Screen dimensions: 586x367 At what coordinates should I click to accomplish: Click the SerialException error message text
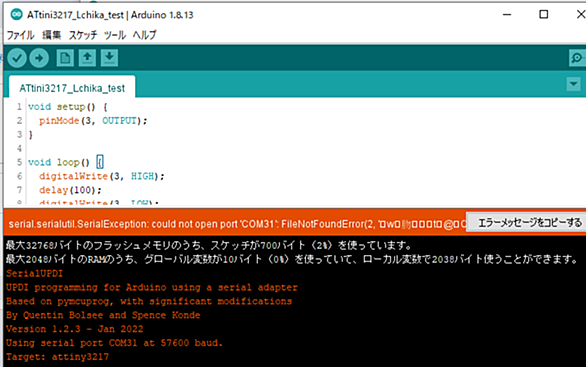tap(237, 224)
